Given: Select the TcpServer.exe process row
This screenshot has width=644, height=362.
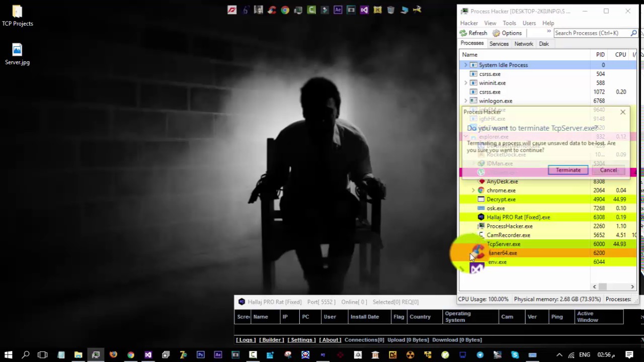Looking at the screenshot, I should [x=548, y=244].
